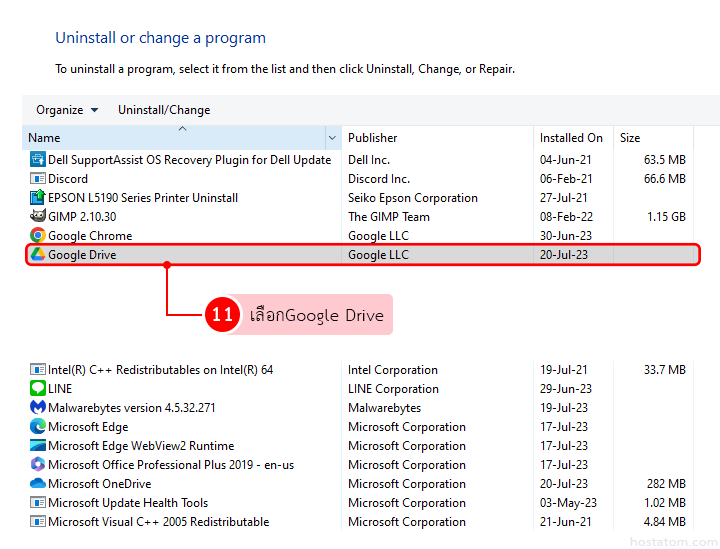Select the LINE program name
The width and height of the screenshot is (720, 549).
pyautogui.click(x=60, y=389)
